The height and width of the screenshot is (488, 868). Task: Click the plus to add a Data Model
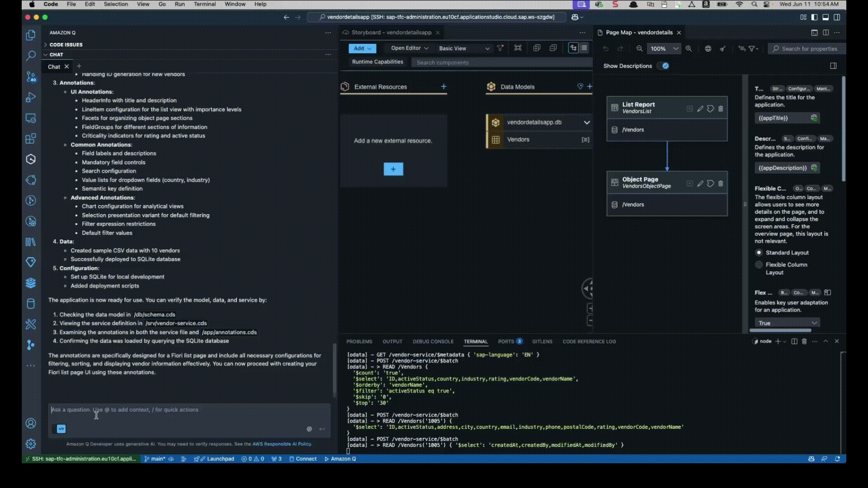pyautogui.click(x=590, y=86)
